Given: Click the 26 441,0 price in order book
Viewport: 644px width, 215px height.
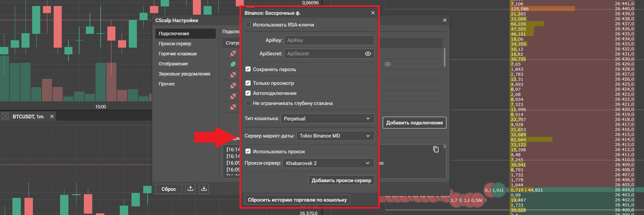Looking at the screenshot, I should pos(624,4).
